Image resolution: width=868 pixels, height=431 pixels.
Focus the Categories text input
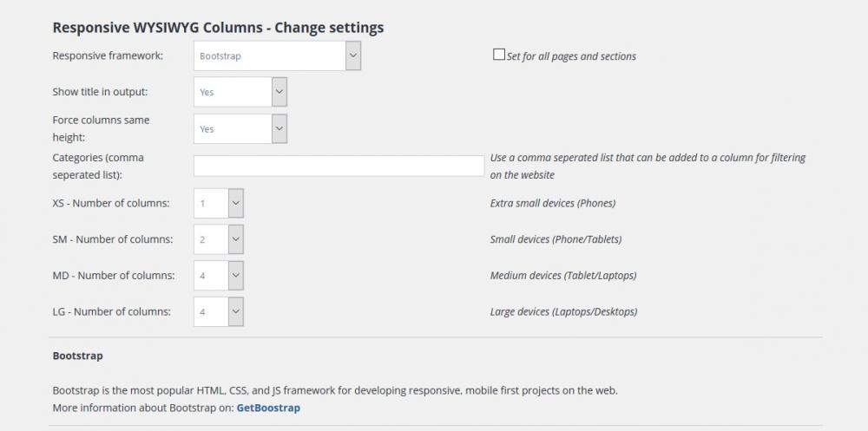pos(339,166)
